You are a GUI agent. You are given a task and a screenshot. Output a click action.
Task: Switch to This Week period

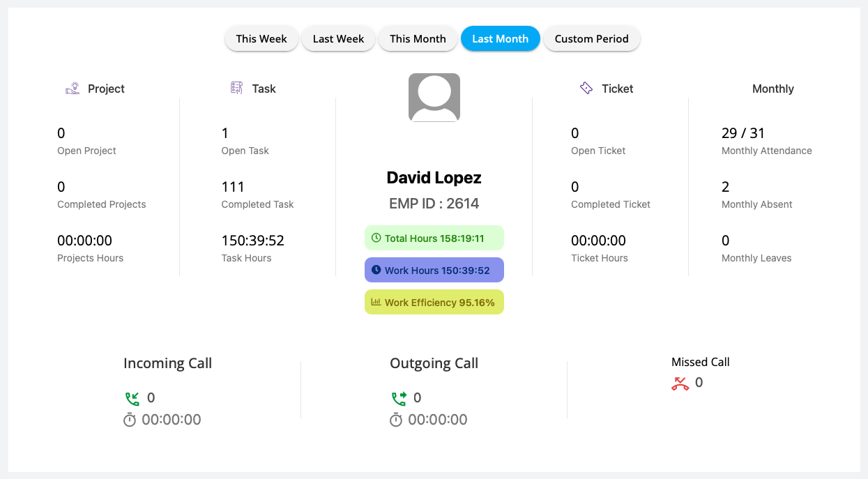click(x=261, y=39)
